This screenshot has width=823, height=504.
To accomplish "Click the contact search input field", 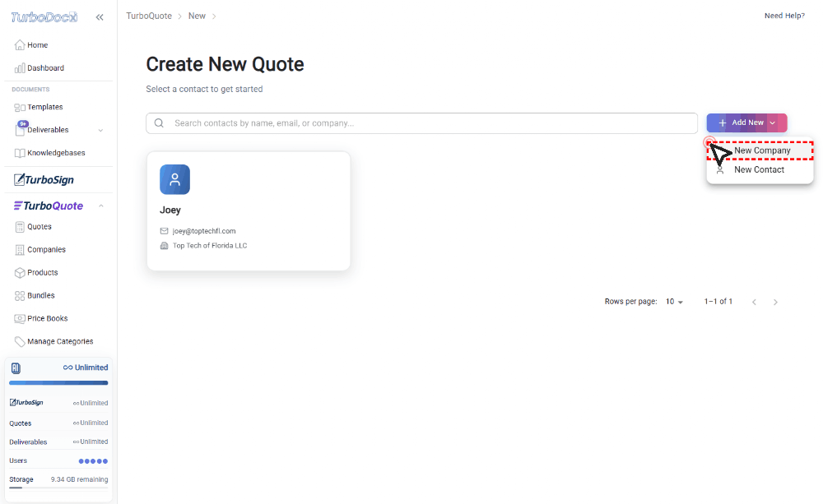I will coord(421,123).
